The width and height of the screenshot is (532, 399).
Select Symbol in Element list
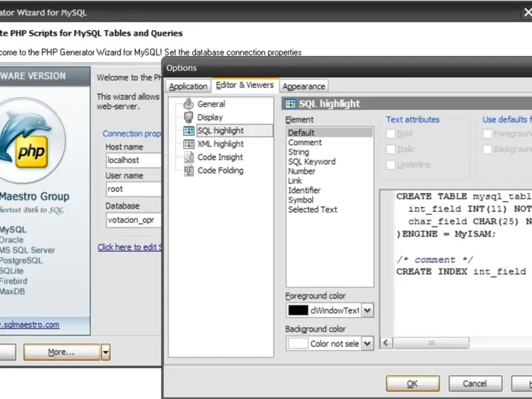click(330, 200)
